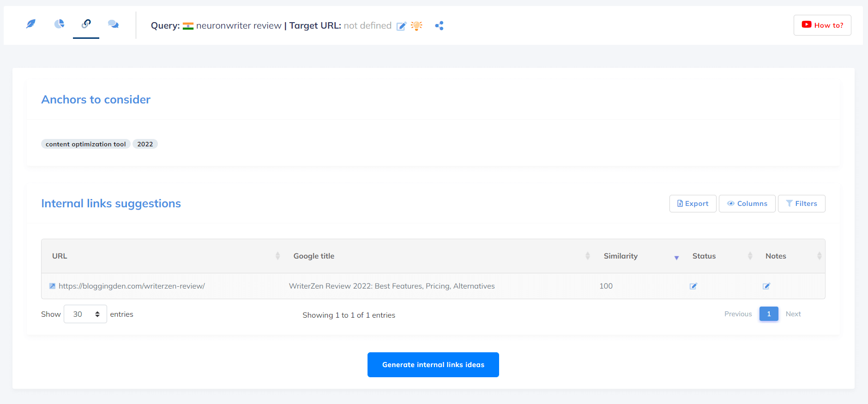Sort table by Google title column
The height and width of the screenshot is (404, 868).
click(438, 256)
